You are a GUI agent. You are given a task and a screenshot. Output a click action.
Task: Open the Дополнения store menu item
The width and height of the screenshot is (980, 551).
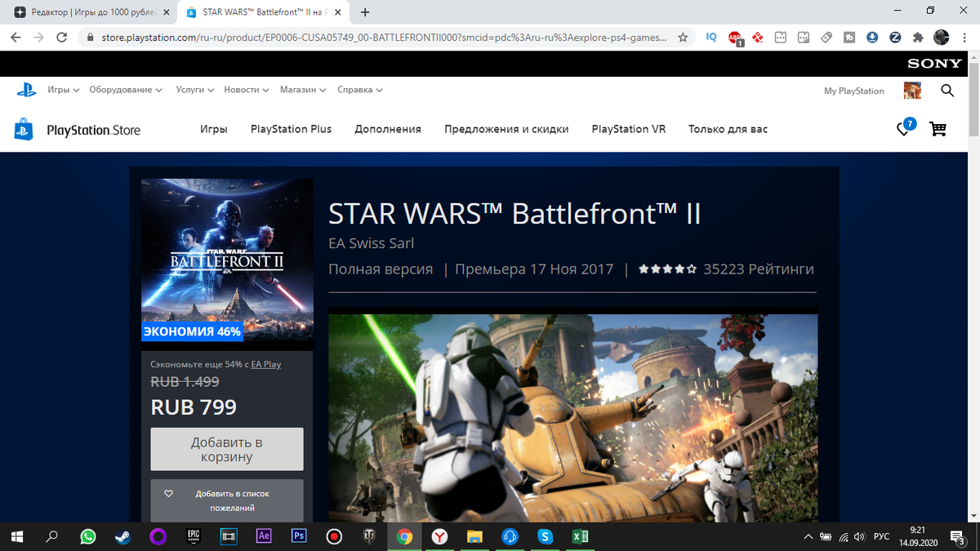click(388, 129)
